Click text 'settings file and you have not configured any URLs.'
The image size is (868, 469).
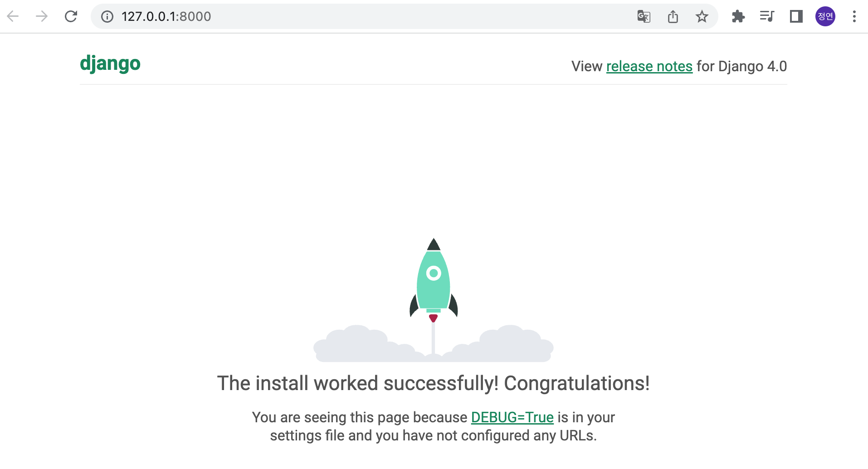coord(434,435)
